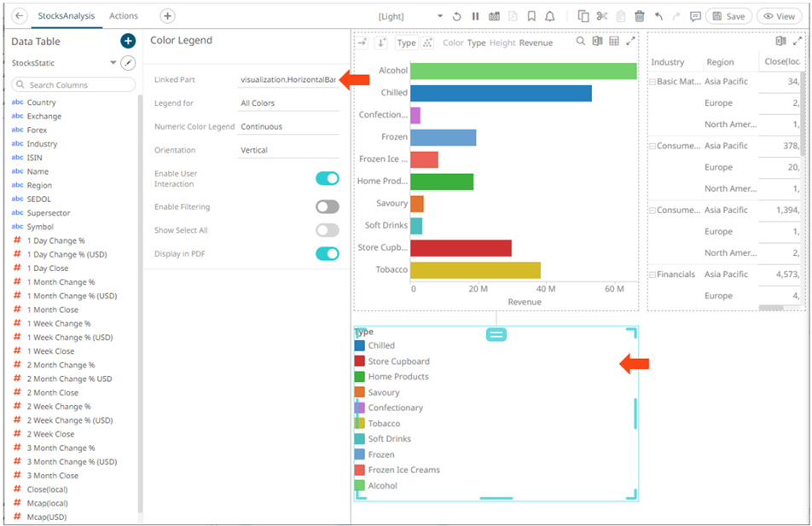This screenshot has width=812, height=526.
Task: Click the bookmark icon in top toolbar
Action: click(531, 16)
